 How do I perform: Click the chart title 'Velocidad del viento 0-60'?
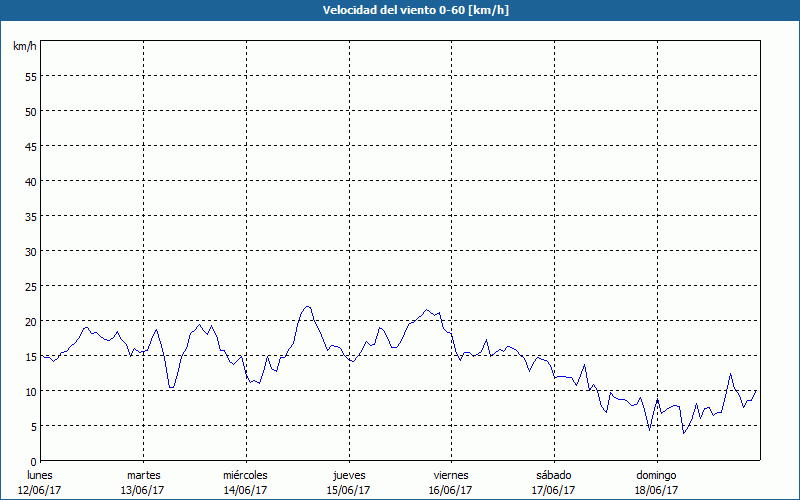point(399,10)
